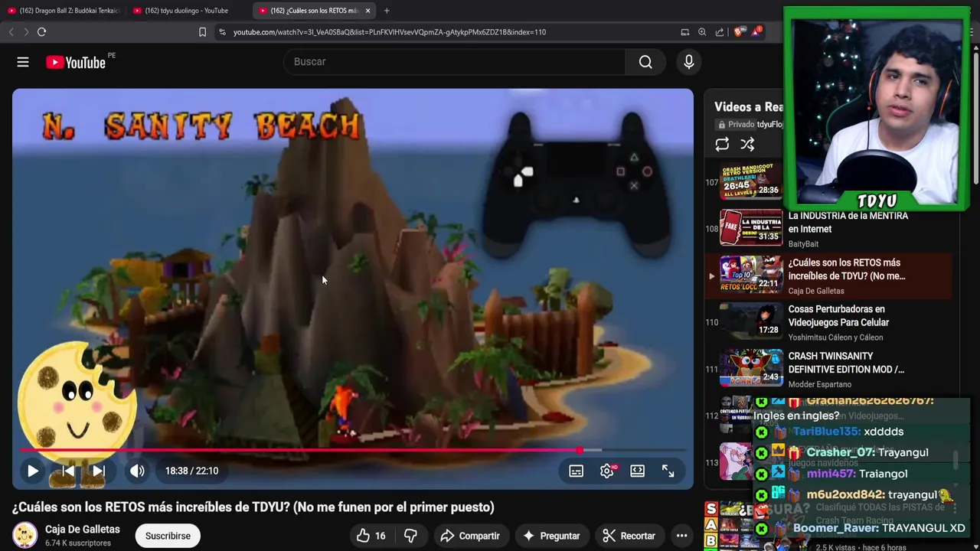Open more actions three-dot menu

point(681,536)
